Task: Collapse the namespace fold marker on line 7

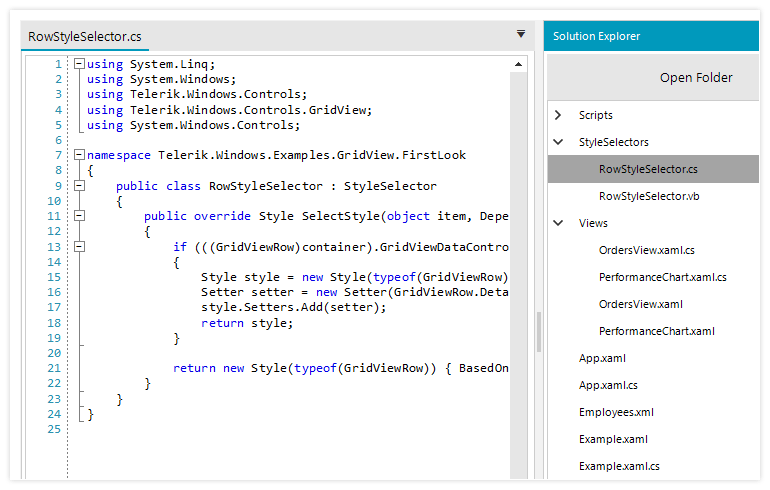Action: pos(79,155)
